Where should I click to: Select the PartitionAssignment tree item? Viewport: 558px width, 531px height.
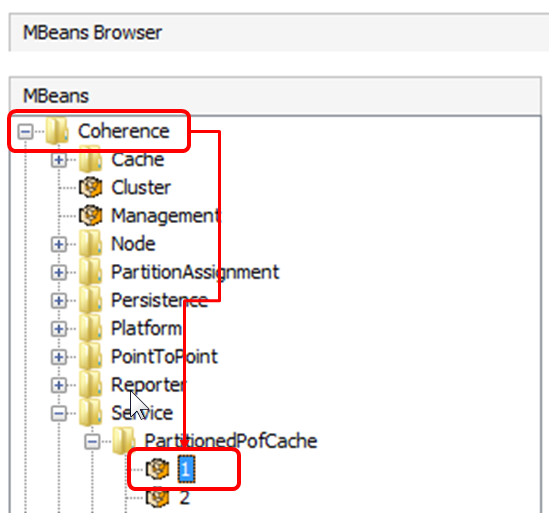[195, 272]
